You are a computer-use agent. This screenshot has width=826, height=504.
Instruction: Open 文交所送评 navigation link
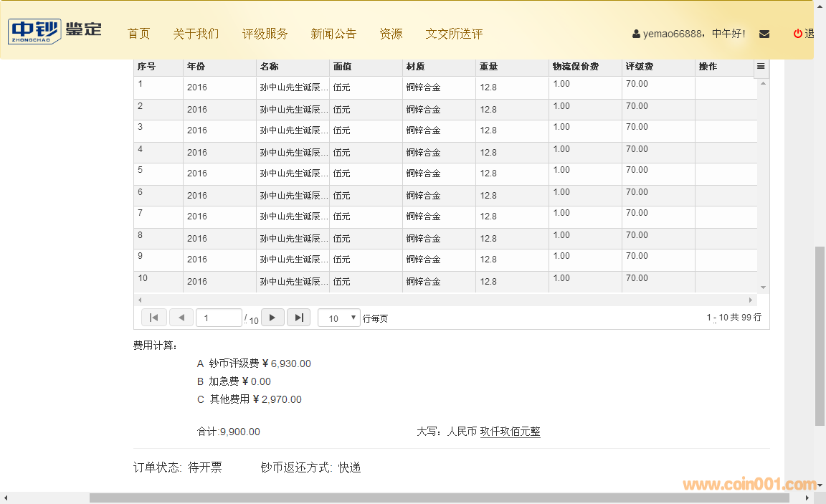pyautogui.click(x=454, y=34)
